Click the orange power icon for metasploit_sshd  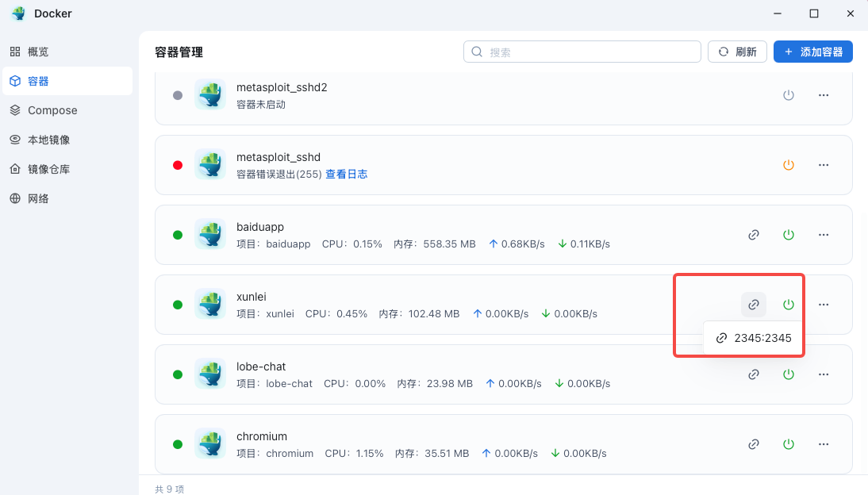click(x=789, y=165)
